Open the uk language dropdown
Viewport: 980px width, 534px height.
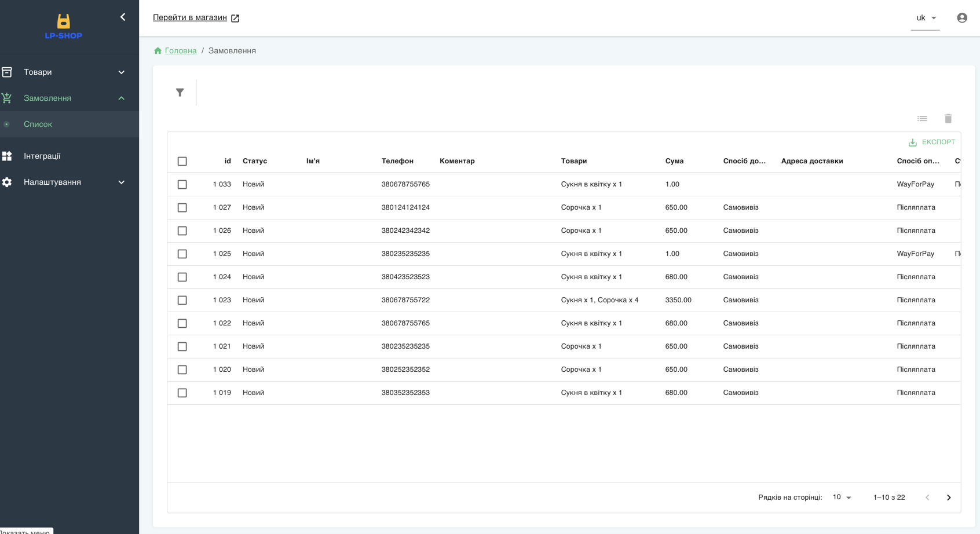[x=926, y=18]
